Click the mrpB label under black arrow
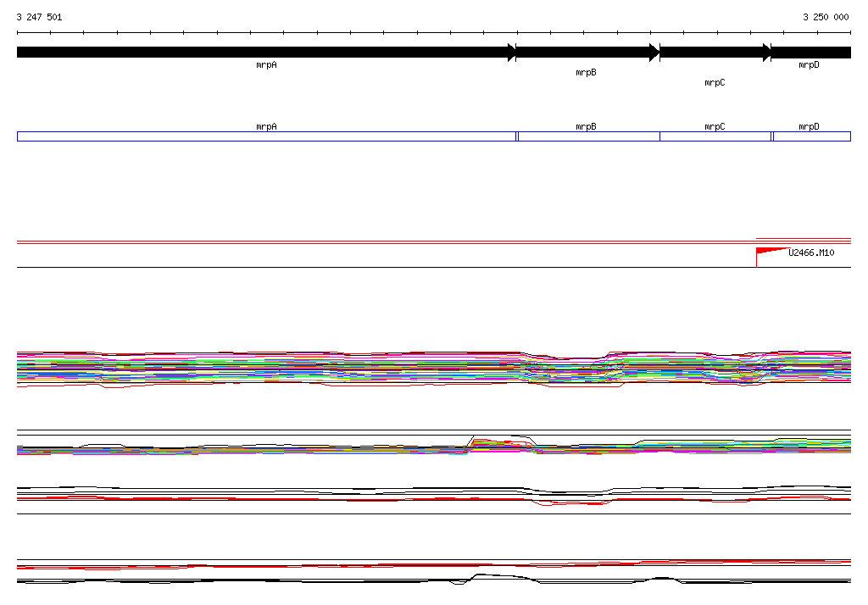The height and width of the screenshot is (605, 868). (x=586, y=73)
